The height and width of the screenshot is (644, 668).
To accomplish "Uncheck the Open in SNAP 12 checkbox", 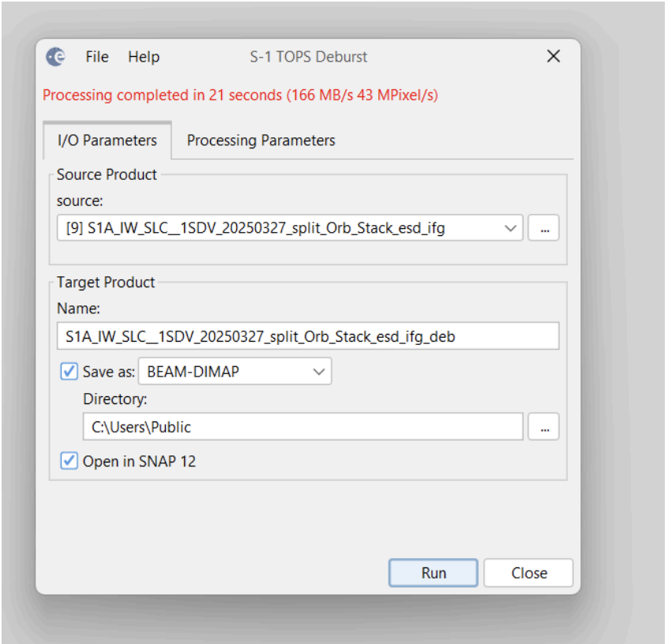I will coord(69,461).
